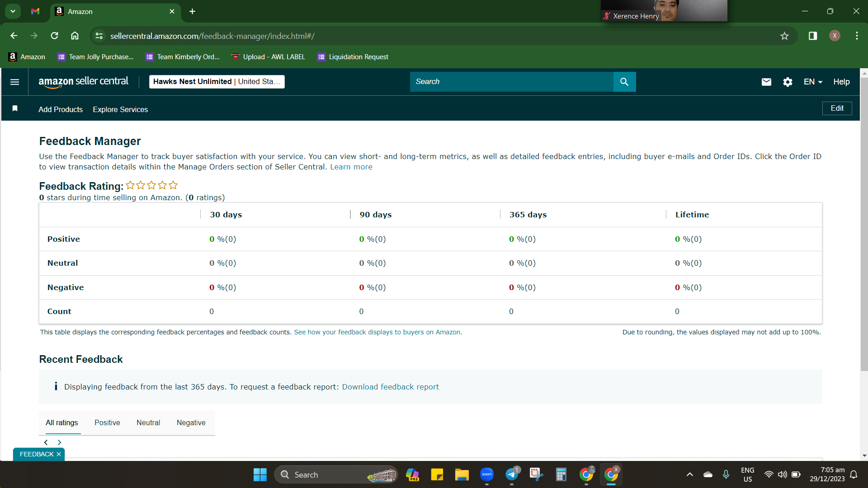Click the browser home icon
This screenshot has height=488, width=868.
coord(75,36)
